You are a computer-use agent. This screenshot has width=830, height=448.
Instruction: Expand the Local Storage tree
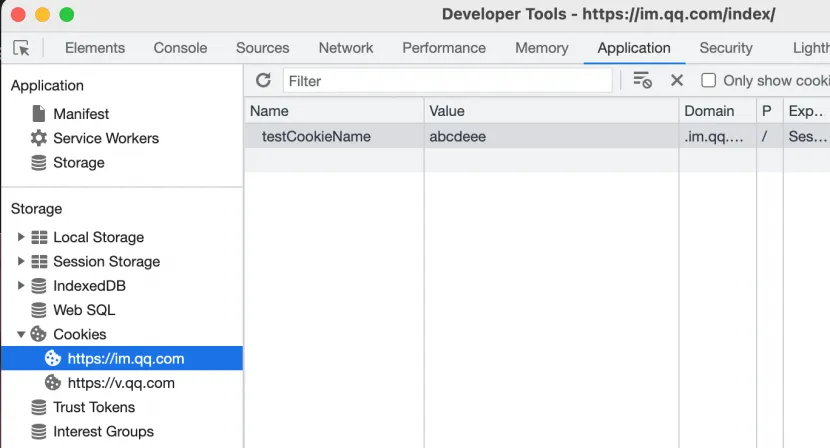click(x=21, y=237)
